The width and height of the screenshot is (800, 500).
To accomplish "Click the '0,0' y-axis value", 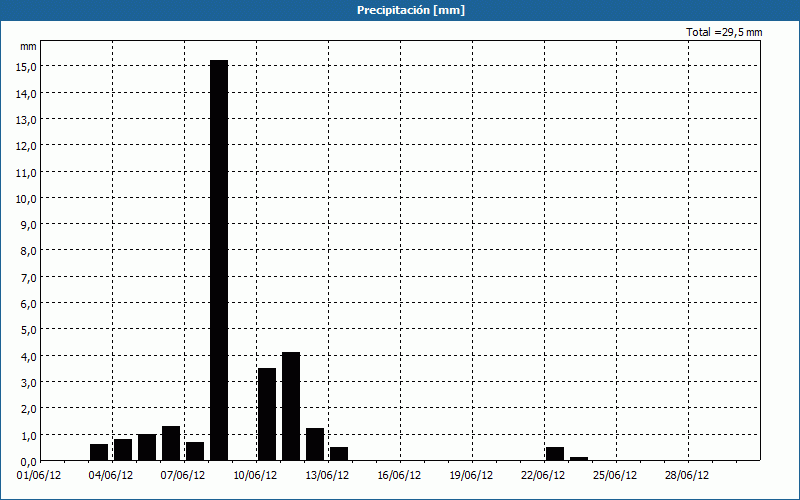I will click(x=28, y=462).
